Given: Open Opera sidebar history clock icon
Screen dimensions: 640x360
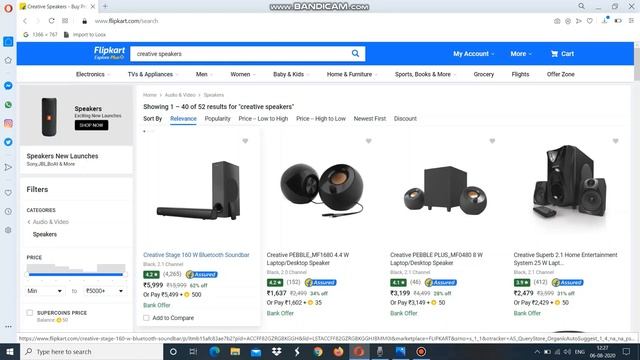Looking at the screenshot, I should [x=8, y=211].
